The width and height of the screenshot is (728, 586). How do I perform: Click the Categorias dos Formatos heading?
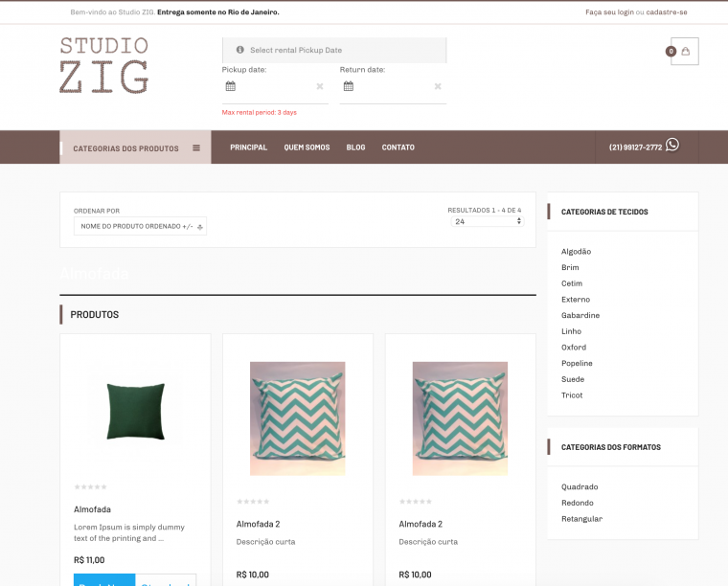(x=611, y=447)
